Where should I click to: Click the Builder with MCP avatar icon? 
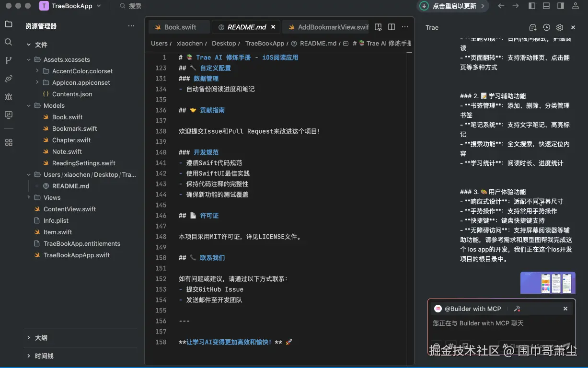pyautogui.click(x=438, y=309)
